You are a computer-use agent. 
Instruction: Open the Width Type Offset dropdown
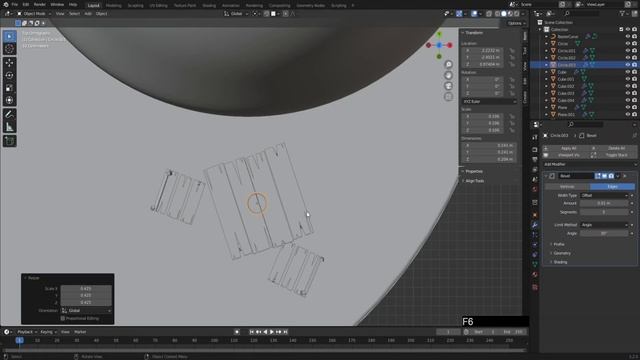604,196
